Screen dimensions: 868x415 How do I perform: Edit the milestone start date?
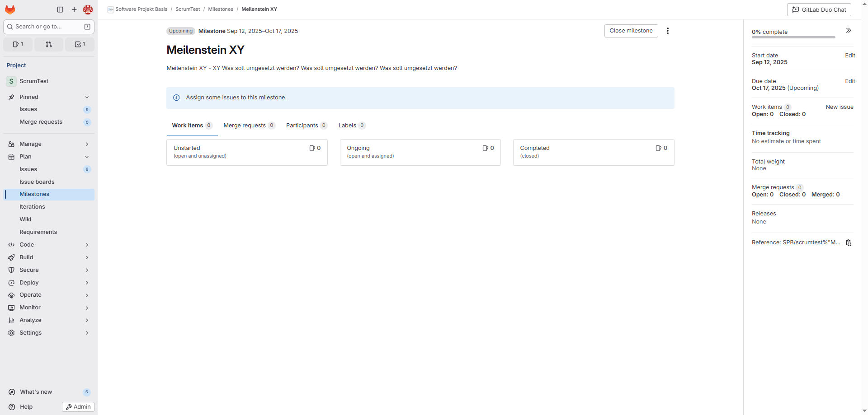pyautogui.click(x=850, y=56)
